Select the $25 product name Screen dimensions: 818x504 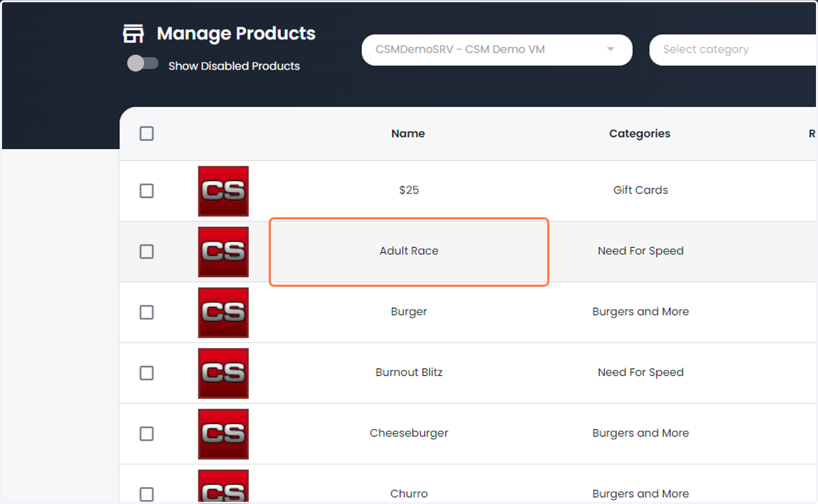[x=409, y=190]
